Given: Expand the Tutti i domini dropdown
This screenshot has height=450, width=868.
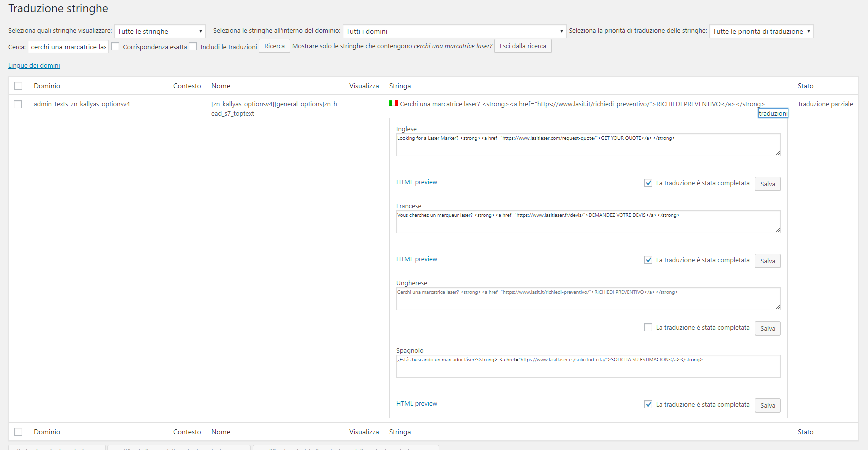Looking at the screenshot, I should 454,31.
